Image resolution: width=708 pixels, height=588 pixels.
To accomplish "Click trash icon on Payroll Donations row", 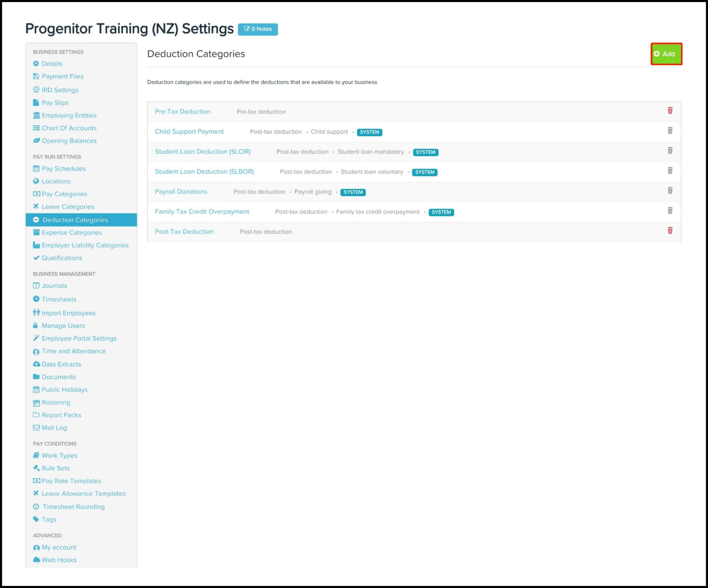I will click(670, 191).
